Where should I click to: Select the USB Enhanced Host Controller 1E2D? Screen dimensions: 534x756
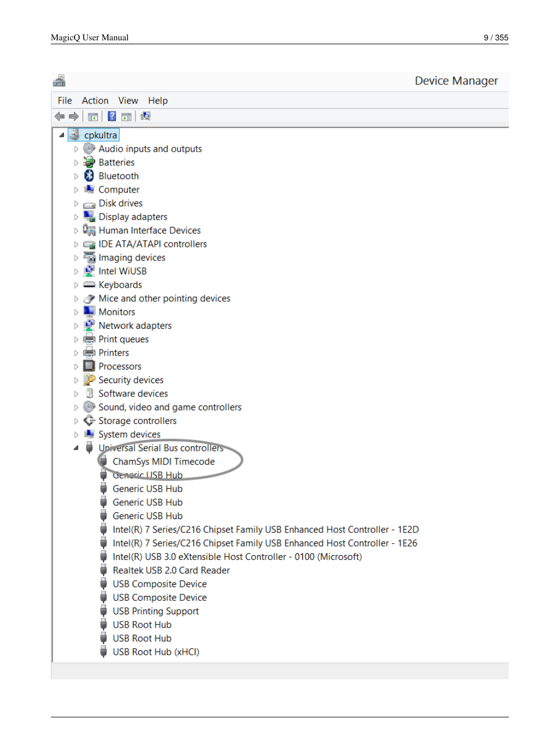[x=266, y=530]
